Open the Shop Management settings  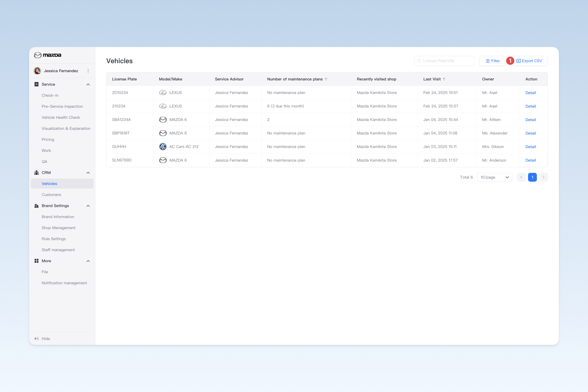tap(59, 228)
